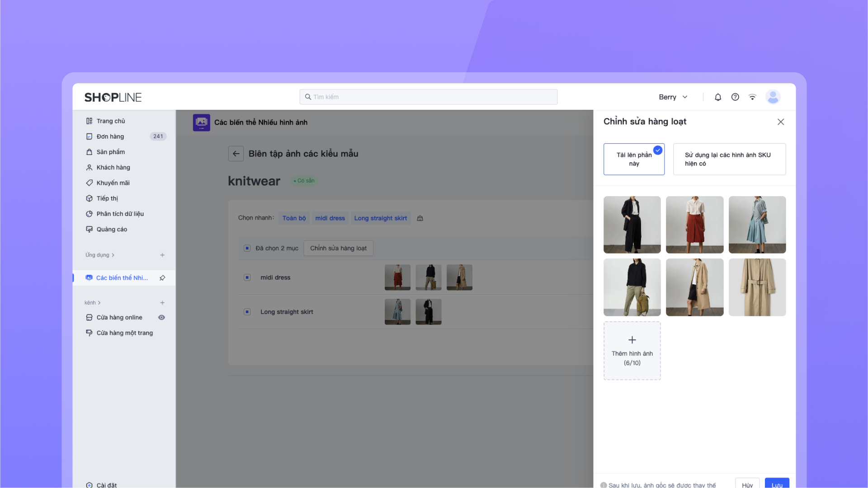Click the Lưu save button
This screenshot has width=868, height=488.
(x=777, y=484)
